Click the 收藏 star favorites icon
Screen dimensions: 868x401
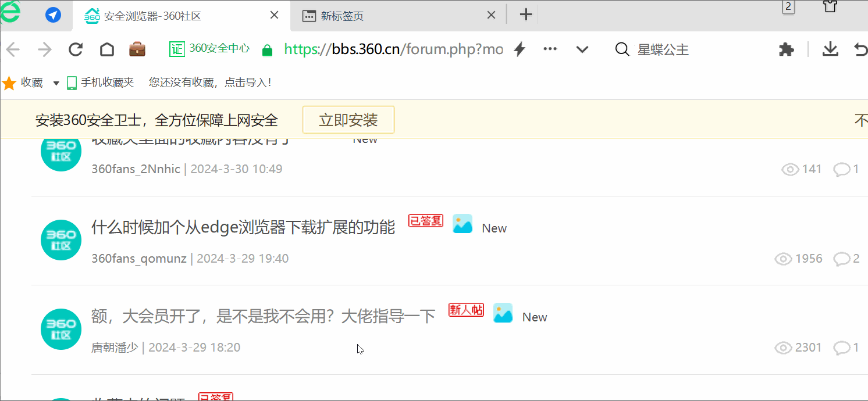coord(9,83)
